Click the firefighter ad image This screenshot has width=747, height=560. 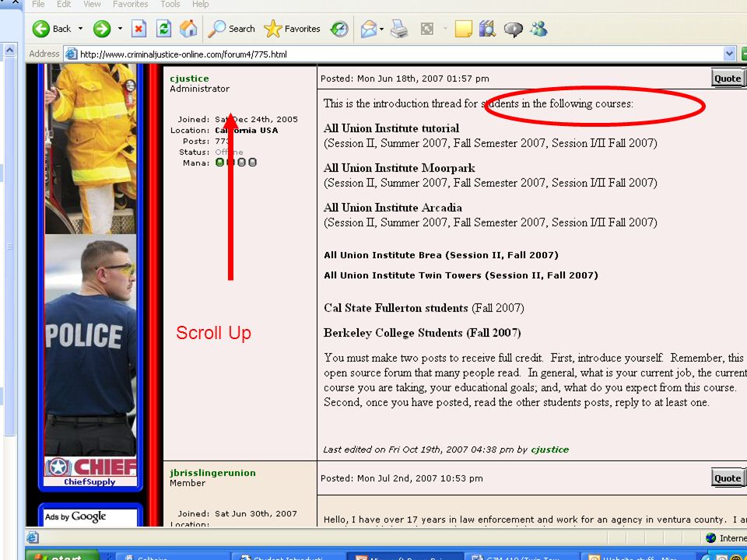tap(90, 149)
